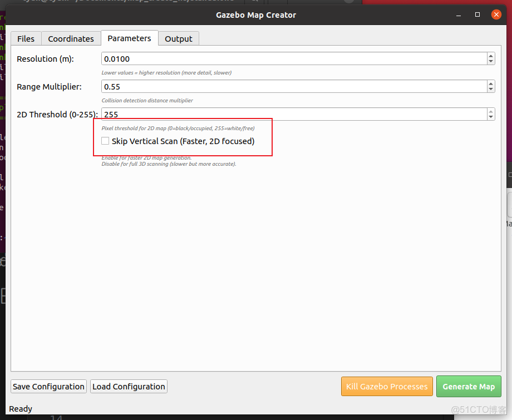Switch to the Files tab
This screenshot has width=512, height=420.
[x=26, y=39]
